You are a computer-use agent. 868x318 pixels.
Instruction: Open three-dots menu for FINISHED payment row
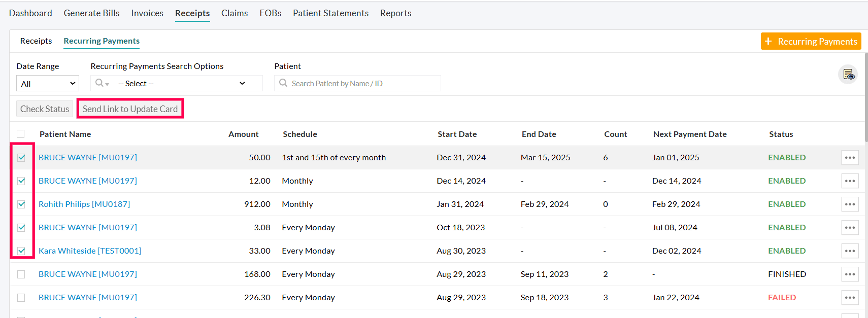(850, 274)
